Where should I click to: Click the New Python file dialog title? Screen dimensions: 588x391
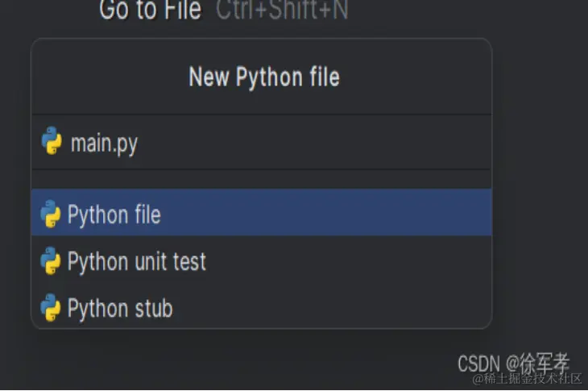pos(264,77)
